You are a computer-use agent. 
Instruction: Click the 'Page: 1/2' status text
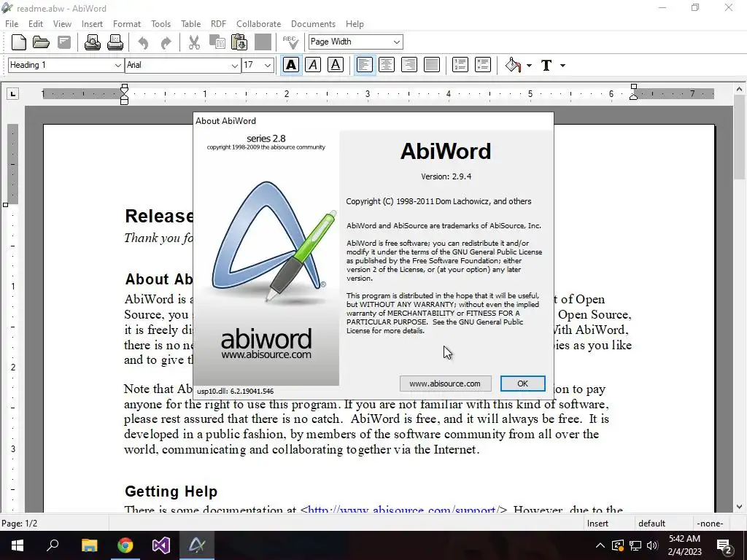[20, 524]
